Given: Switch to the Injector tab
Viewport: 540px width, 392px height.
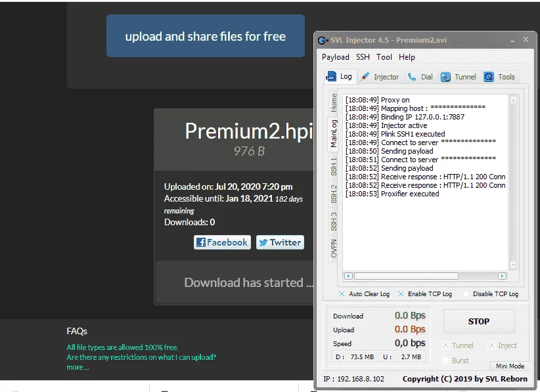Looking at the screenshot, I should point(379,77).
